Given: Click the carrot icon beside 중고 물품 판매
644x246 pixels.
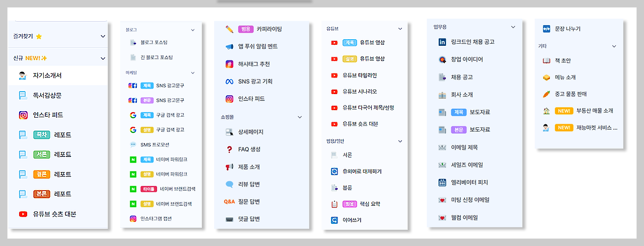Looking at the screenshot, I should pyautogui.click(x=547, y=94).
